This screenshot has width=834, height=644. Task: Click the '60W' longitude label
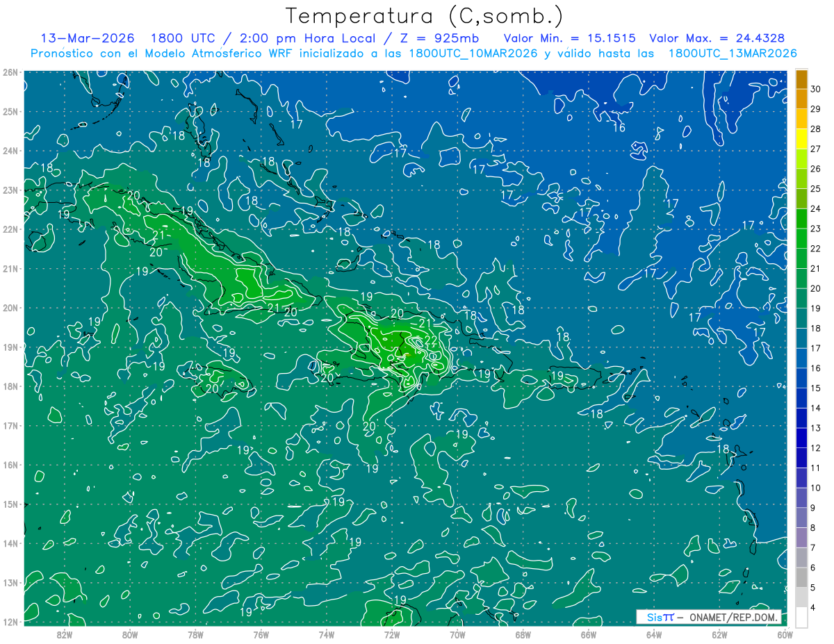click(x=784, y=634)
